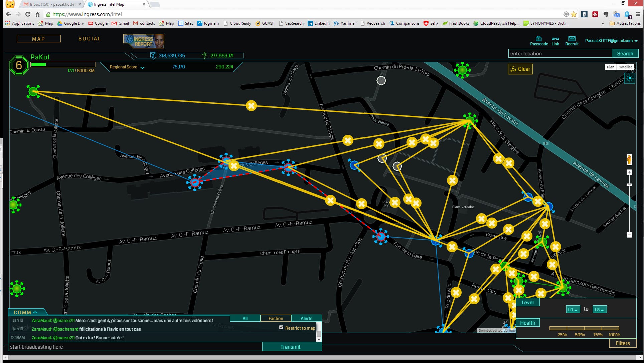Viewport: 644px width, 363px height.
Task: Click the Search location button
Action: (x=625, y=53)
